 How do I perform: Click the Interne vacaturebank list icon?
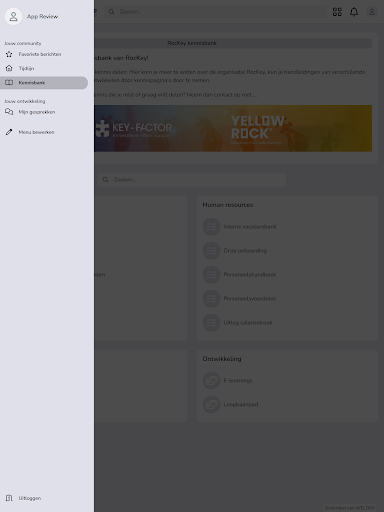coord(211,227)
